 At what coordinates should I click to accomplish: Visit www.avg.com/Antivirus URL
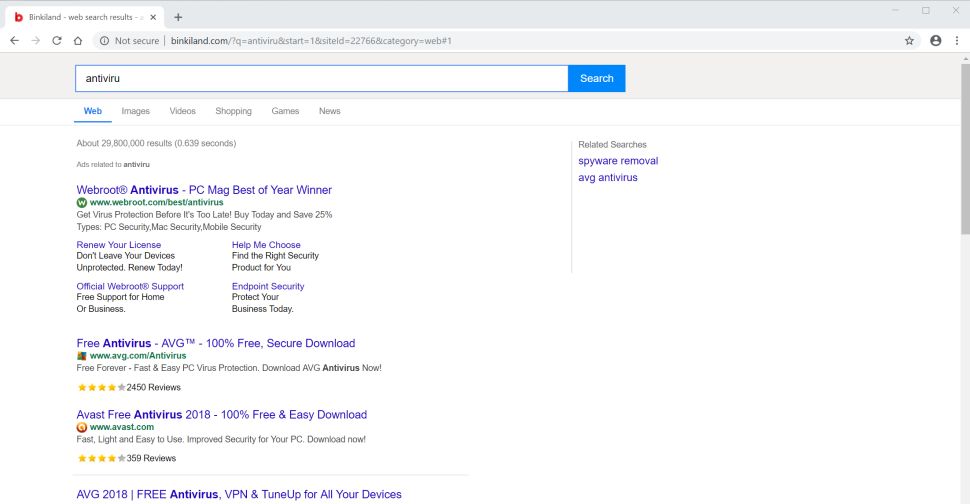(x=138, y=356)
